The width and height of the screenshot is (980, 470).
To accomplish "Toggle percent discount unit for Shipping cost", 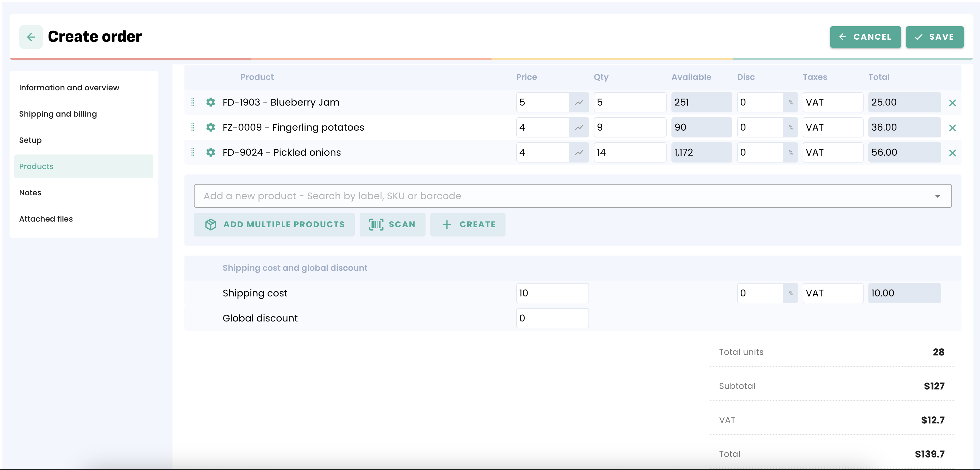I will 791,293.
